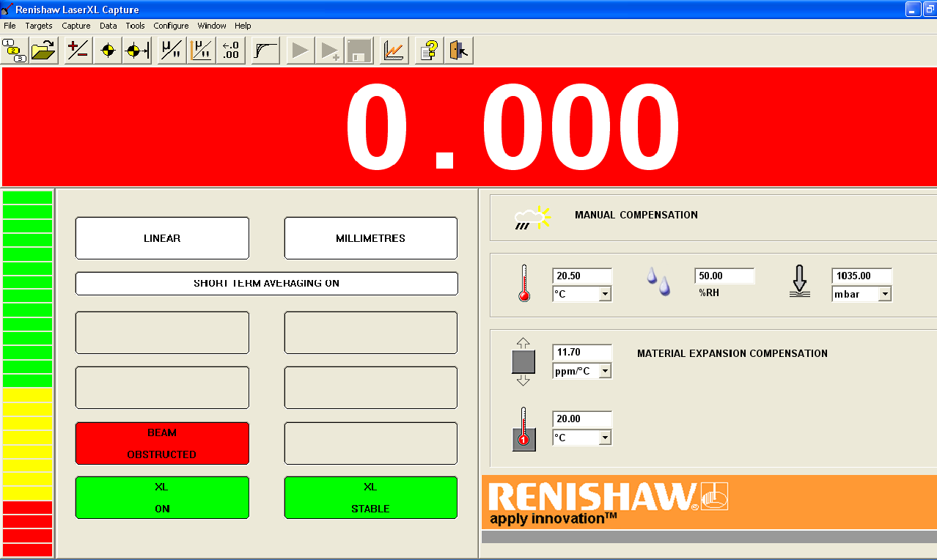Click the averaging curve toolbar icon
This screenshot has width=937, height=560.
coord(265,51)
